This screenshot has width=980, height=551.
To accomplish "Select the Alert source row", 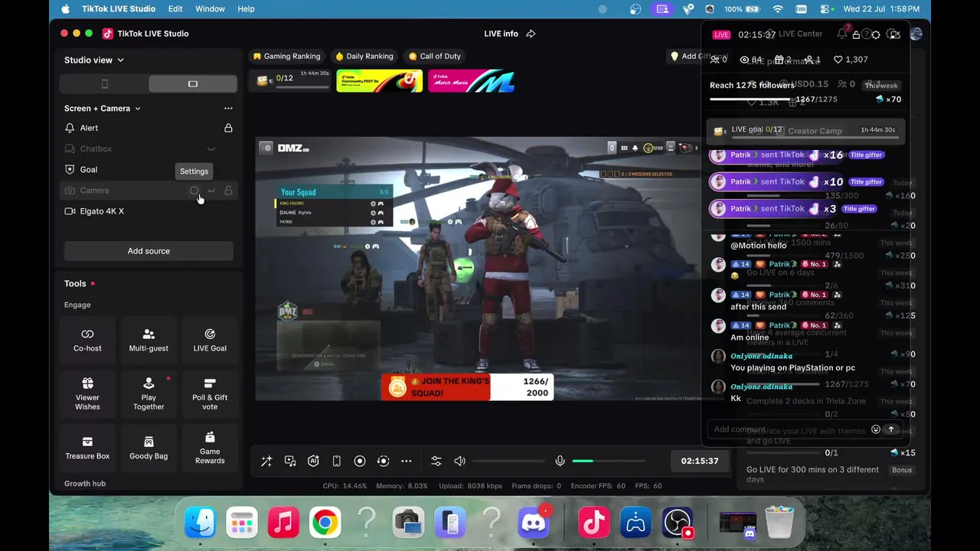I will (149, 128).
